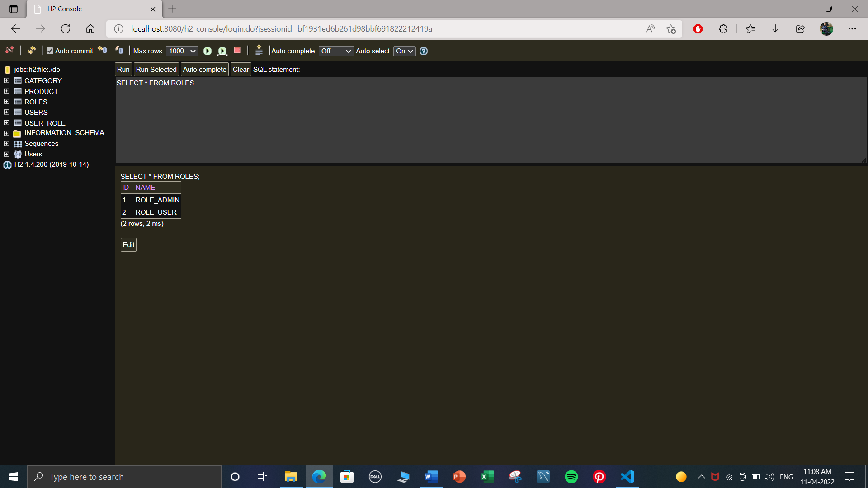Open the Favorites list icon
This screenshot has height=488, width=868.
(750, 29)
